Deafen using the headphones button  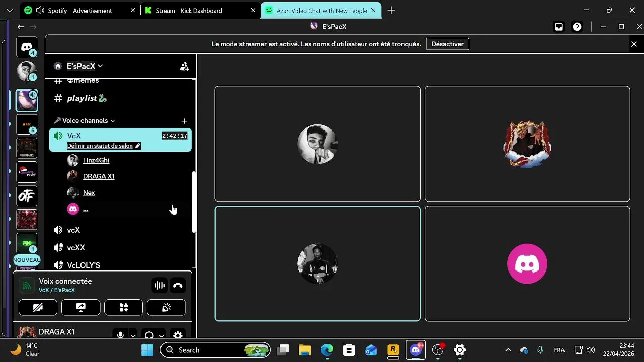coord(149,334)
